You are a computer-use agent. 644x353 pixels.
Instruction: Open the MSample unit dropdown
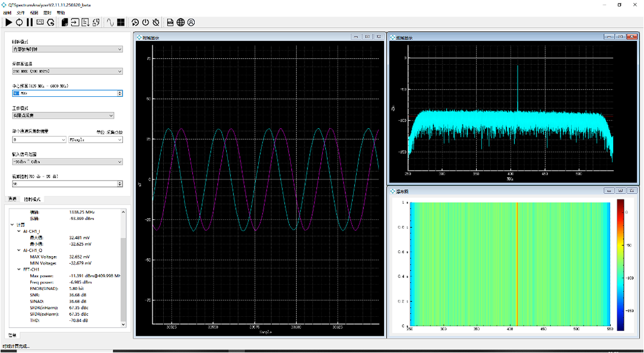click(96, 140)
